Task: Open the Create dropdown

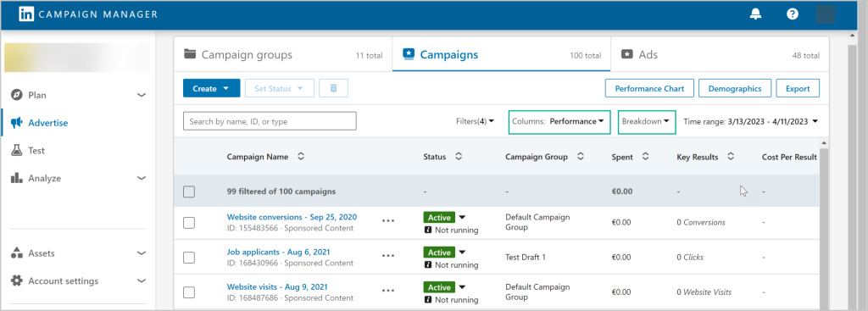Action: tap(211, 88)
